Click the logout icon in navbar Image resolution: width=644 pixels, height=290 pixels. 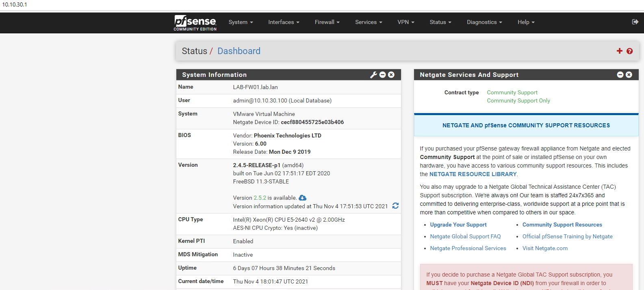(635, 22)
